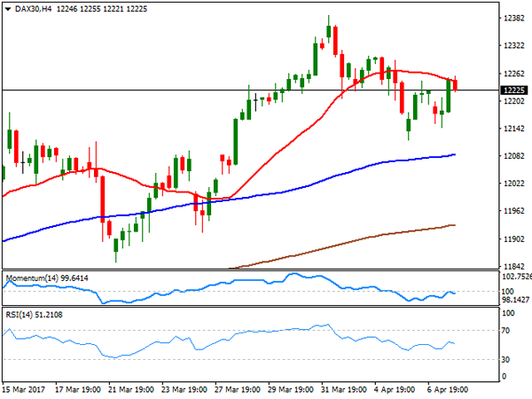This screenshot has width=532, height=399.
Task: Click the 12382 price axis label
Action: [514, 18]
